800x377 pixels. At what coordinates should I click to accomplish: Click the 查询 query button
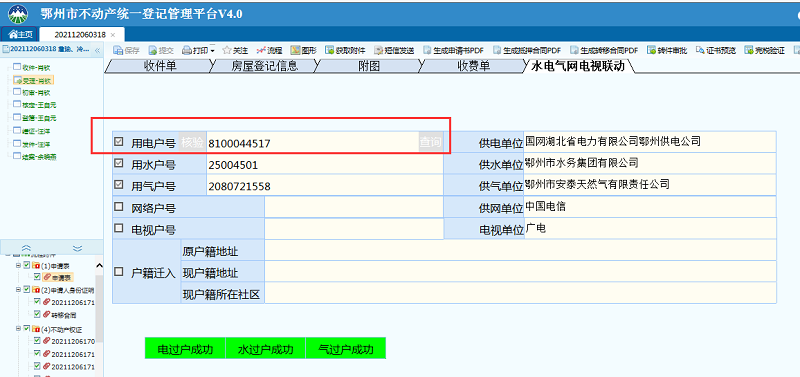430,142
